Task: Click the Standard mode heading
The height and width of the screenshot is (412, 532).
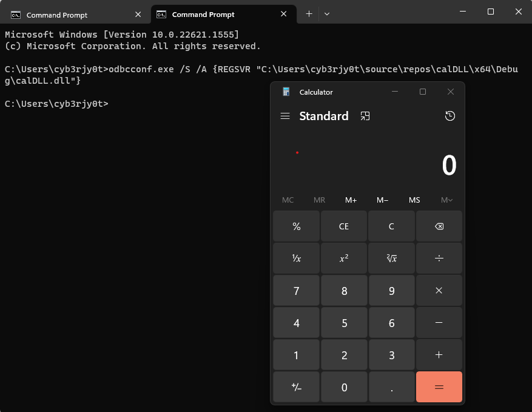Action: 324,116
